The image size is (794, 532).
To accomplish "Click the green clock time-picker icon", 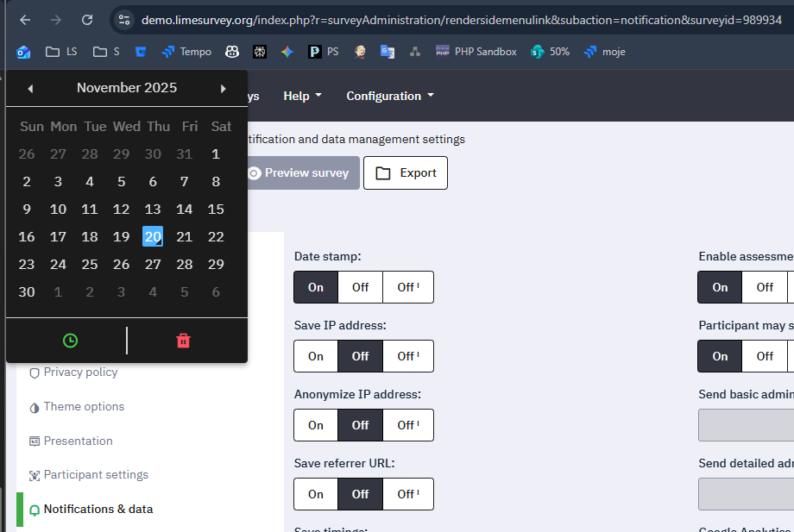I will tap(70, 341).
